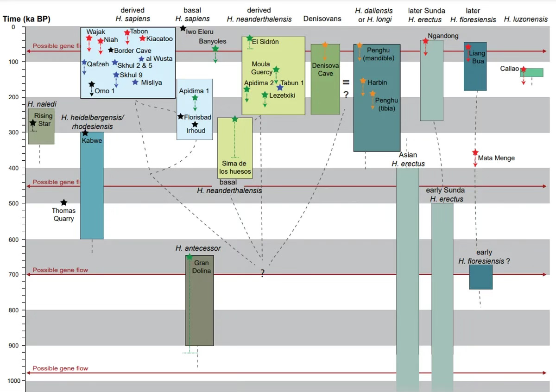The height and width of the screenshot is (392, 556).
Task: Click the Thomas Quarry star
Action: tap(63, 202)
